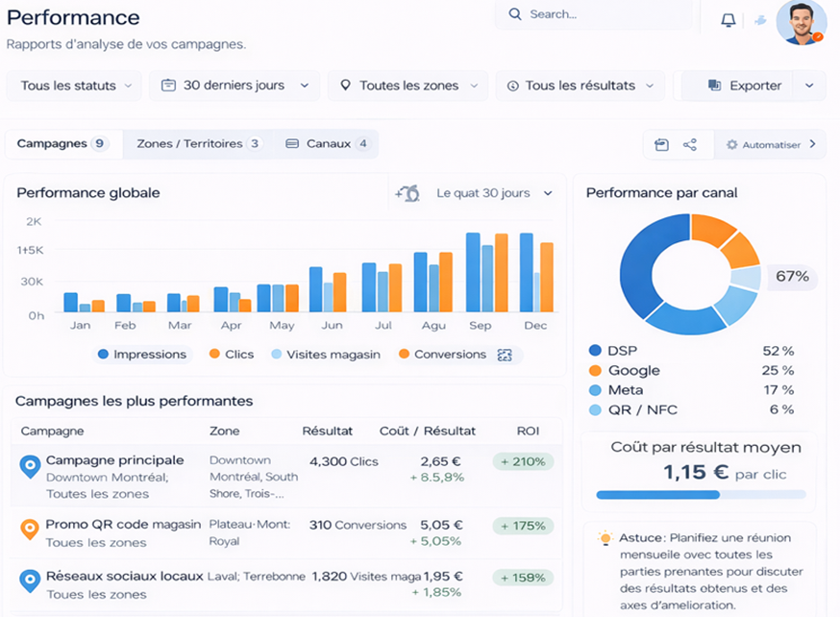The image size is (840, 617).
Task: Open the arrow dropdown next to Exporter
Action: pyautogui.click(x=809, y=86)
